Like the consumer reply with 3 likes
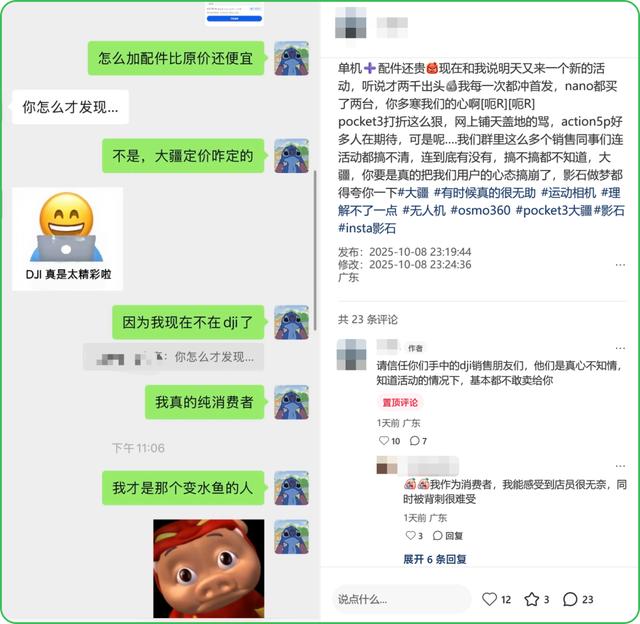640x624 pixels. 410,535
